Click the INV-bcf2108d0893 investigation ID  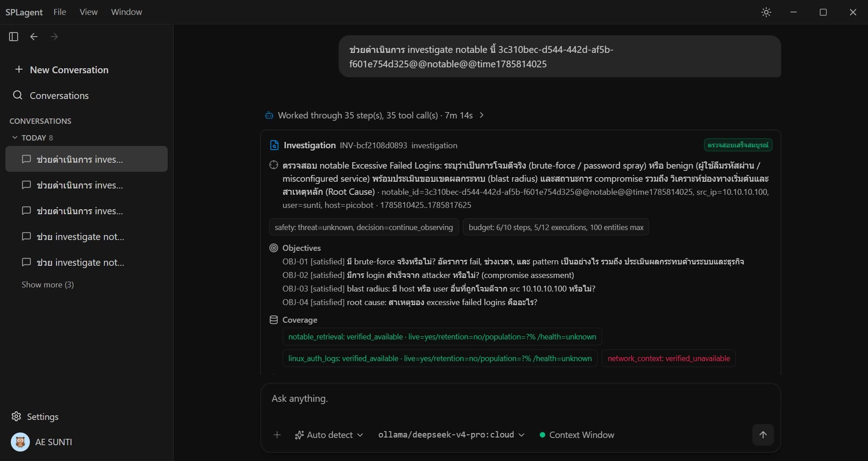point(373,145)
